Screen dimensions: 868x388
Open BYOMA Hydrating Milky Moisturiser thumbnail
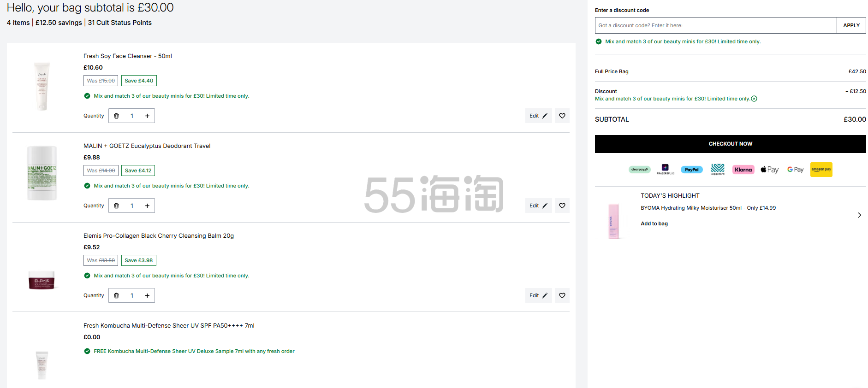coord(613,221)
